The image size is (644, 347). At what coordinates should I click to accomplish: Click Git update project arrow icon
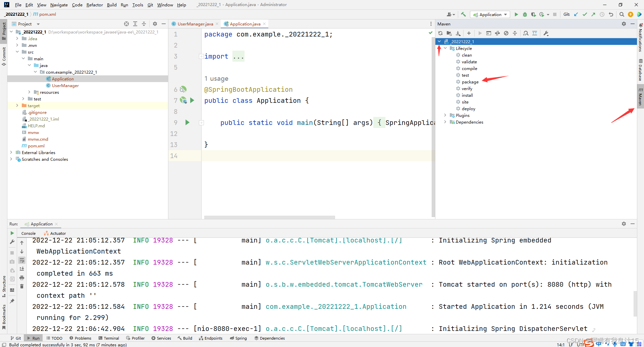pos(576,14)
